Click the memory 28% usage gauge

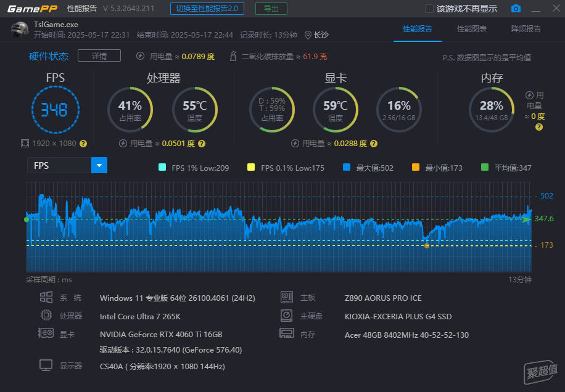coord(492,110)
